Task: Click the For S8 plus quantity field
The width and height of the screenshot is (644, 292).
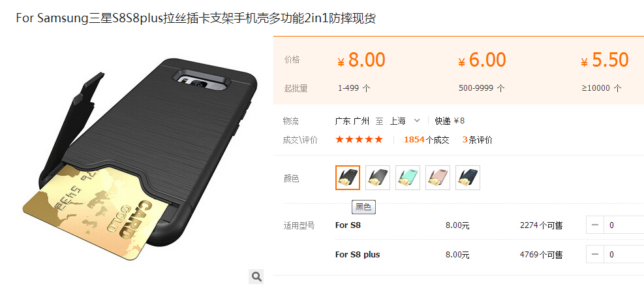Action: [x=624, y=255]
